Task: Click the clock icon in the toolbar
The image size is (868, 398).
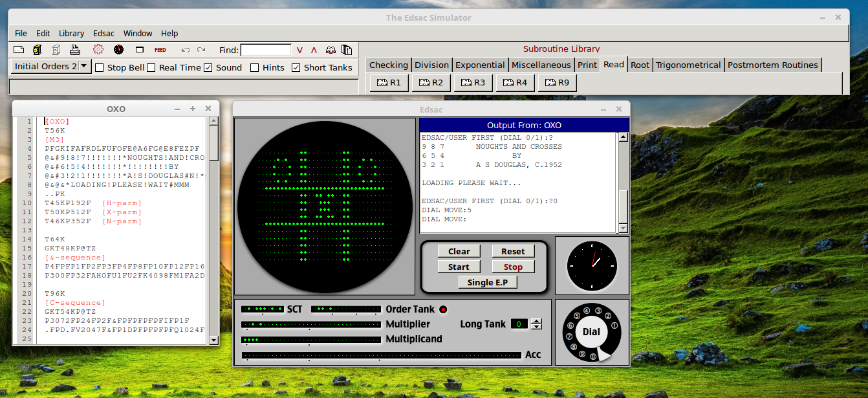Action: tap(119, 49)
